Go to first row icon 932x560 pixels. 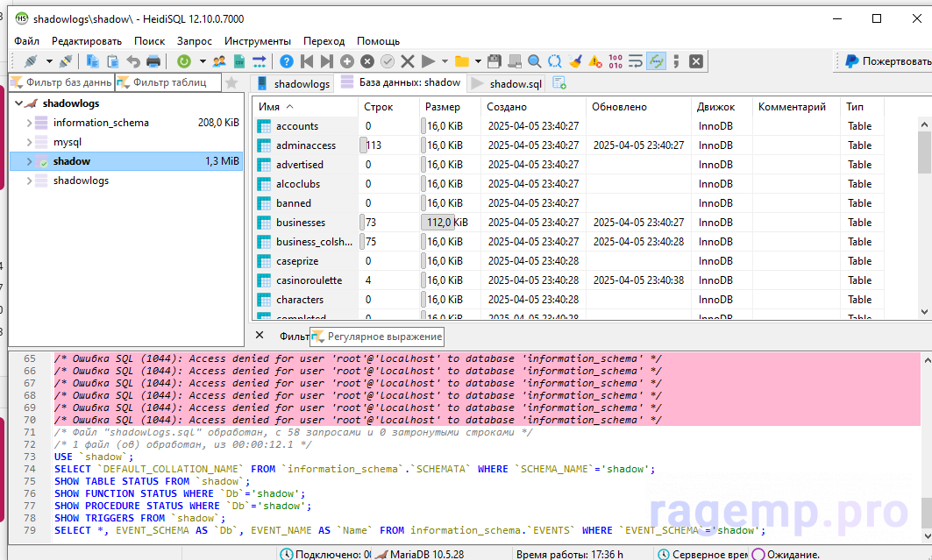(x=307, y=61)
